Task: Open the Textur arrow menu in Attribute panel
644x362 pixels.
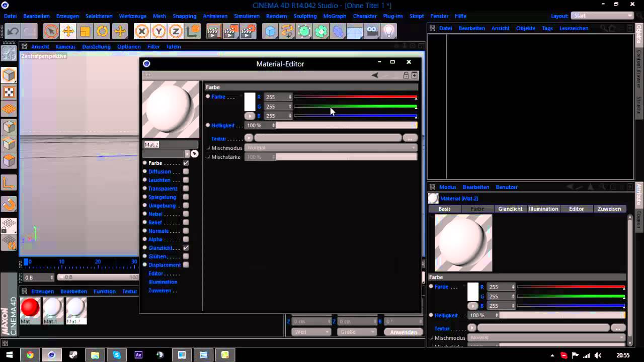Action: [x=472, y=328]
